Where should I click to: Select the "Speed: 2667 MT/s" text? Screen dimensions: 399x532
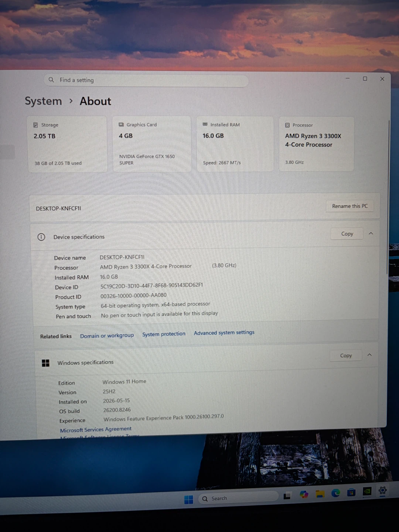[222, 163]
